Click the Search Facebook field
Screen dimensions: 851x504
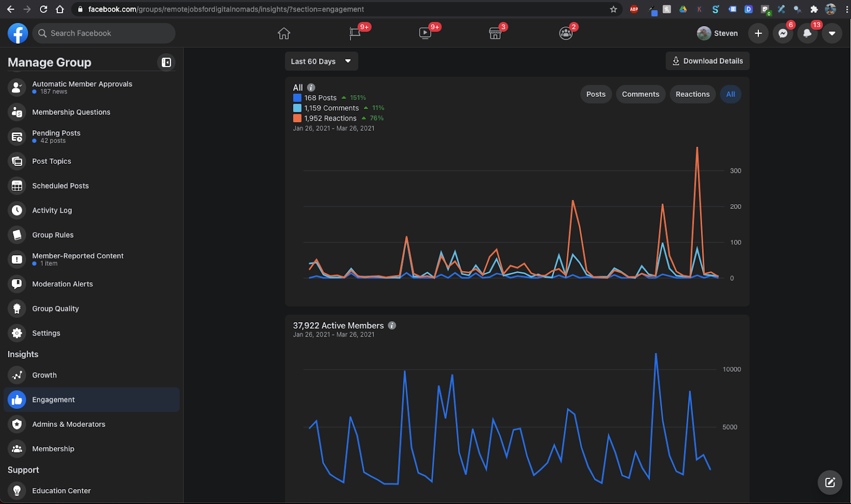(x=104, y=33)
